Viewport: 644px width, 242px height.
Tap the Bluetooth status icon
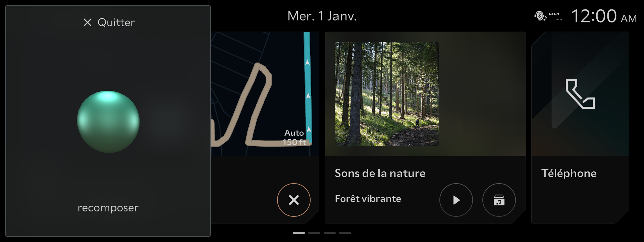(540, 16)
